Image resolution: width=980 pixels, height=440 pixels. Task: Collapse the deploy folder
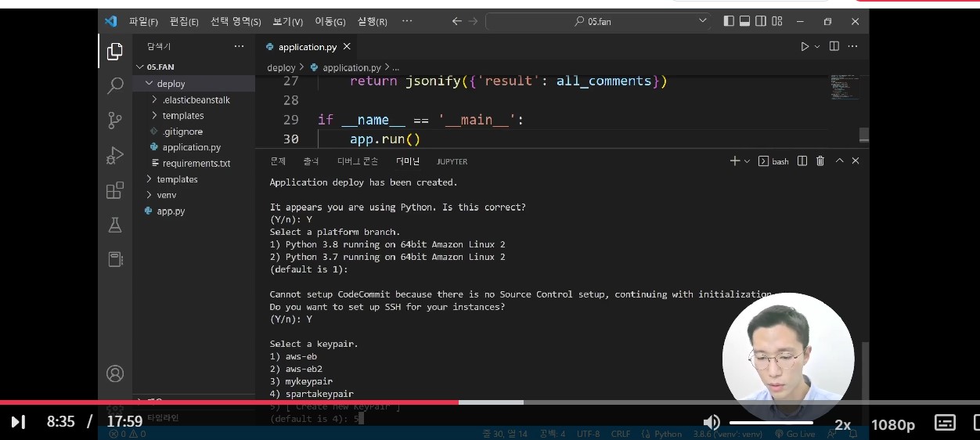[x=194, y=84]
